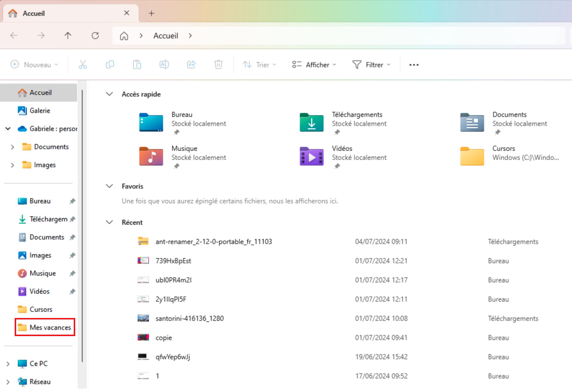572x392 pixels.
Task: Open the Afficher view dropdown
Action: [x=314, y=65]
